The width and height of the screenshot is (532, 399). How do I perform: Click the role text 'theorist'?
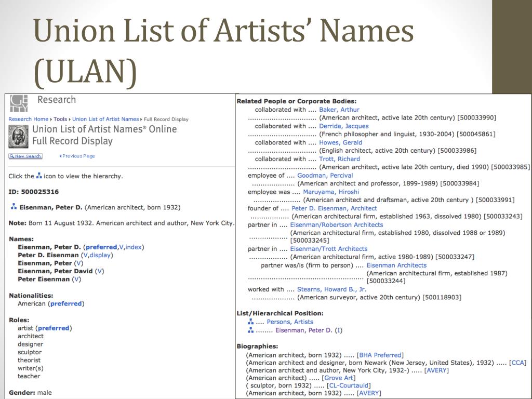(x=29, y=360)
